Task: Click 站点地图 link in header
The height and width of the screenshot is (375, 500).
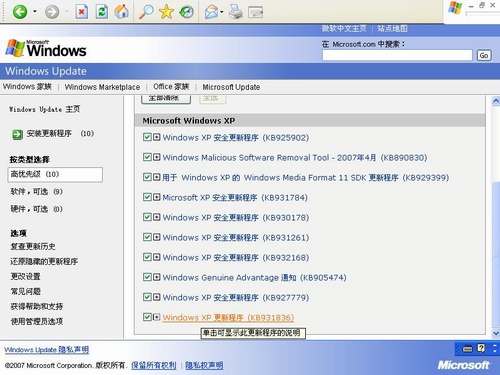Action: [x=392, y=29]
